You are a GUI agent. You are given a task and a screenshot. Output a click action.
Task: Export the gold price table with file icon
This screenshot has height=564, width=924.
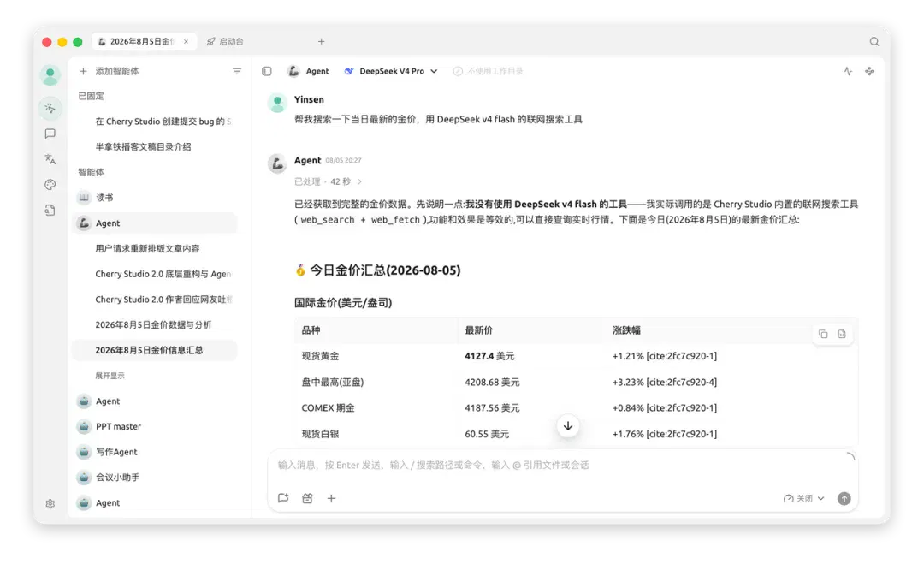coord(842,334)
